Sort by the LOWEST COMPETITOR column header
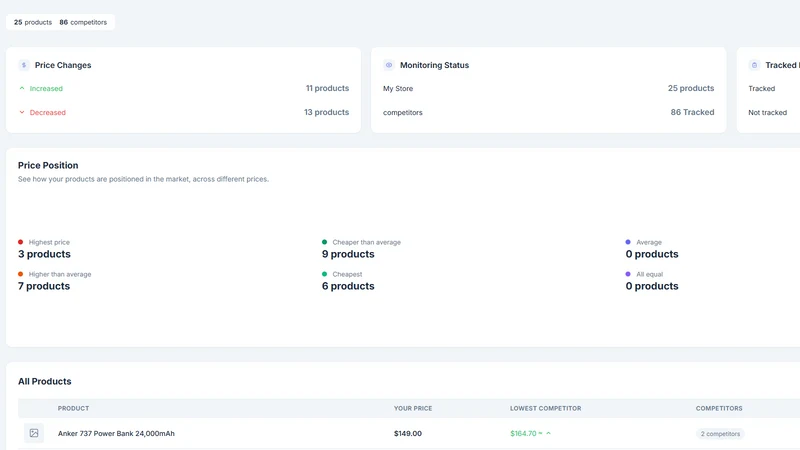Image resolution: width=800 pixels, height=450 pixels. (545, 408)
